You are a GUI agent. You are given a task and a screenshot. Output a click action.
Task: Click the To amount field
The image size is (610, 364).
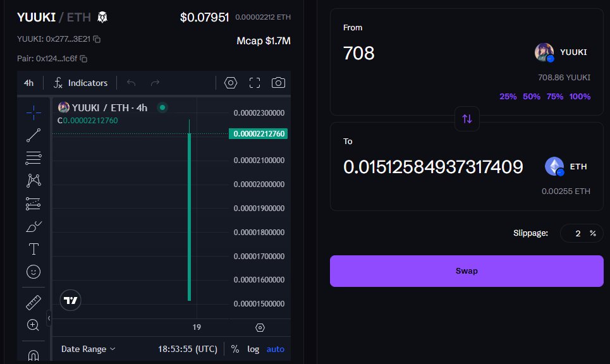coord(433,167)
